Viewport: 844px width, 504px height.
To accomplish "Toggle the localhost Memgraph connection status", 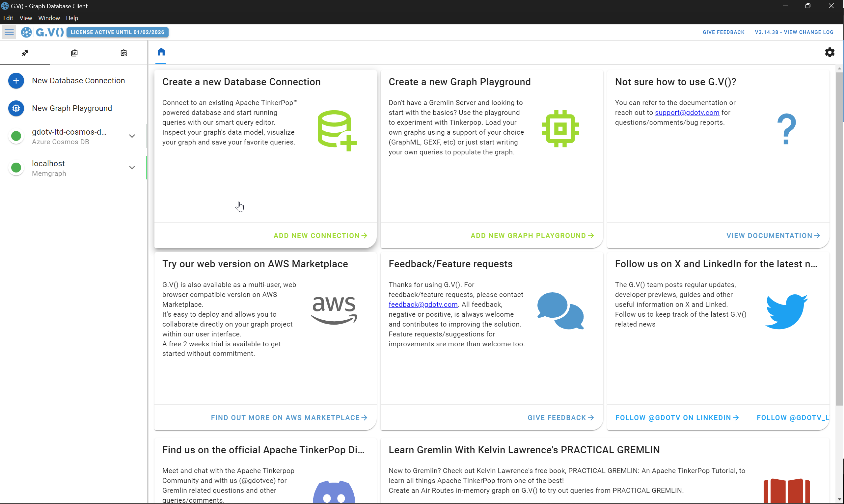I will point(16,168).
